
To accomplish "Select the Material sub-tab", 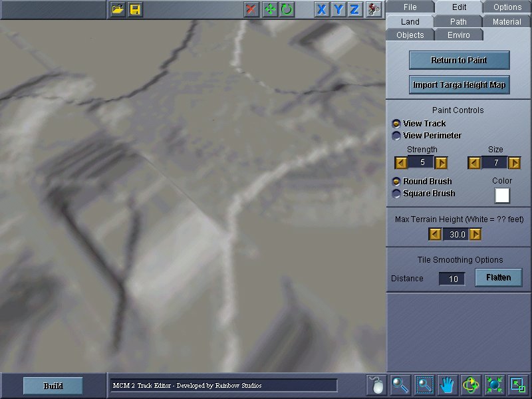I will click(x=507, y=22).
